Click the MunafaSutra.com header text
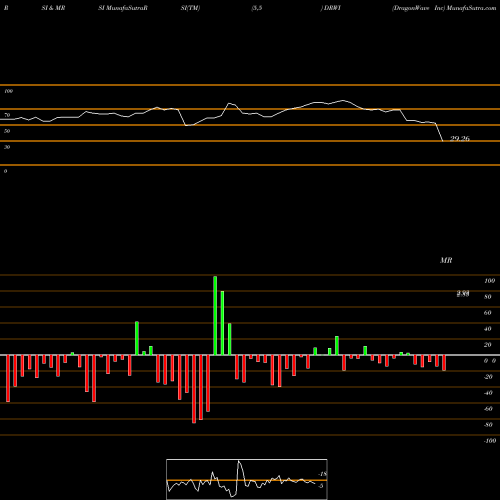Viewport: 500px width, 500px height. pos(471,8)
